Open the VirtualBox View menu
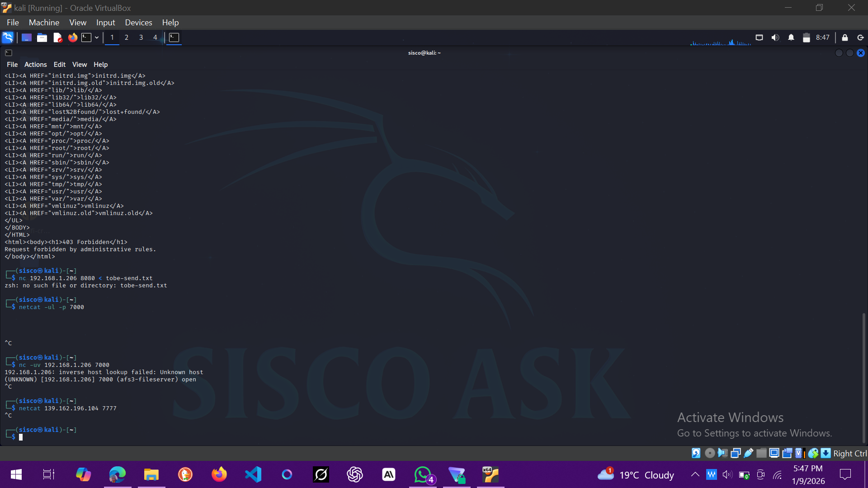868x488 pixels. click(78, 23)
